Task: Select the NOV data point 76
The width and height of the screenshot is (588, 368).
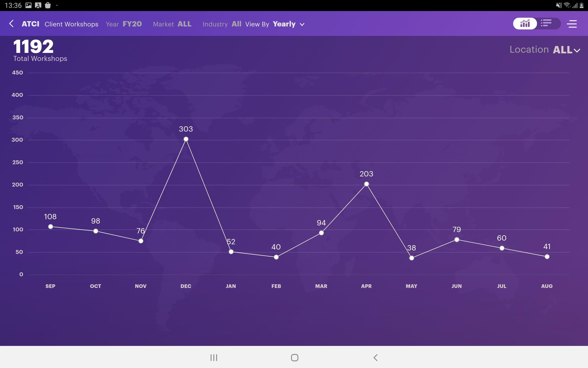Action: coord(141,241)
